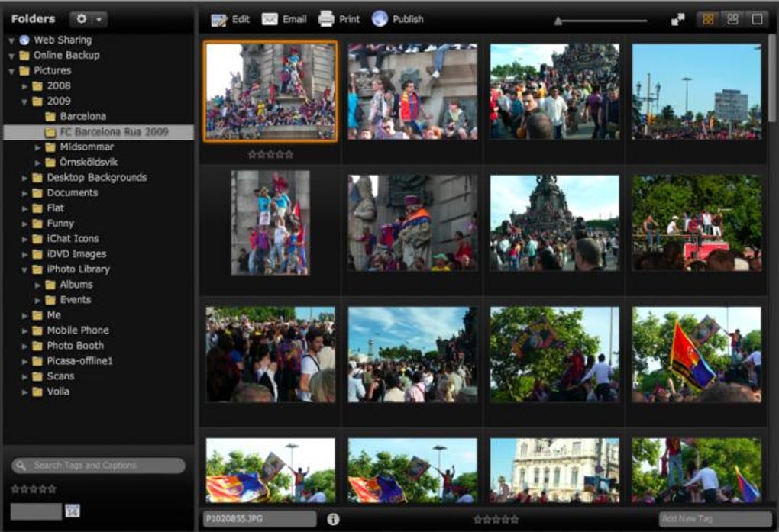Click the Publish button label
The image size is (779, 532).
408,19
